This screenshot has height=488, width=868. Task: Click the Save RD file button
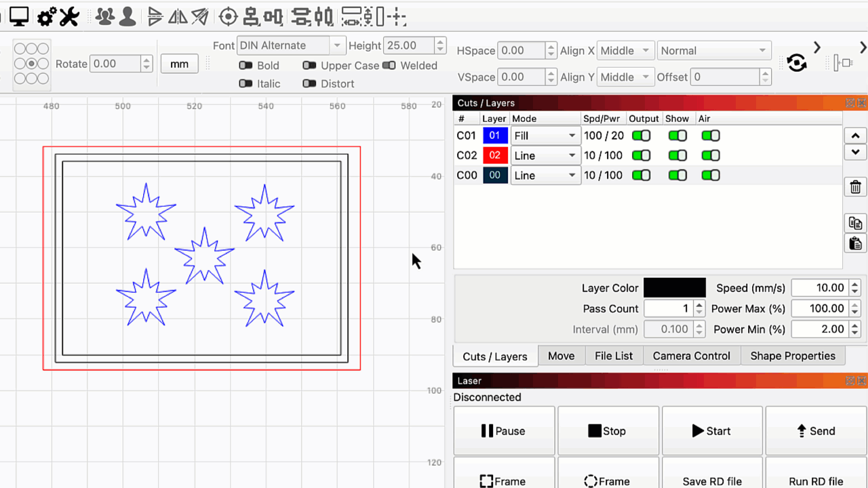click(712, 481)
